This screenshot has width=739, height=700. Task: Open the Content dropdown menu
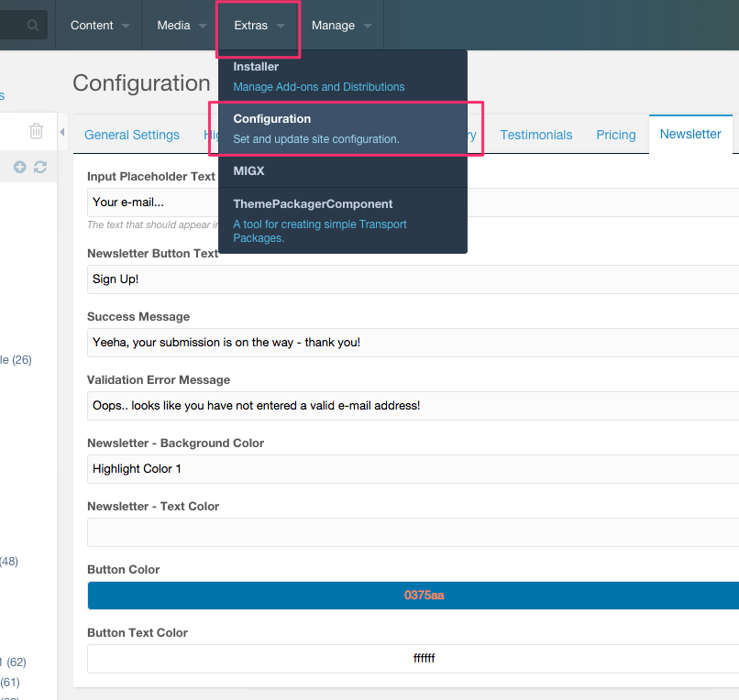tap(100, 26)
